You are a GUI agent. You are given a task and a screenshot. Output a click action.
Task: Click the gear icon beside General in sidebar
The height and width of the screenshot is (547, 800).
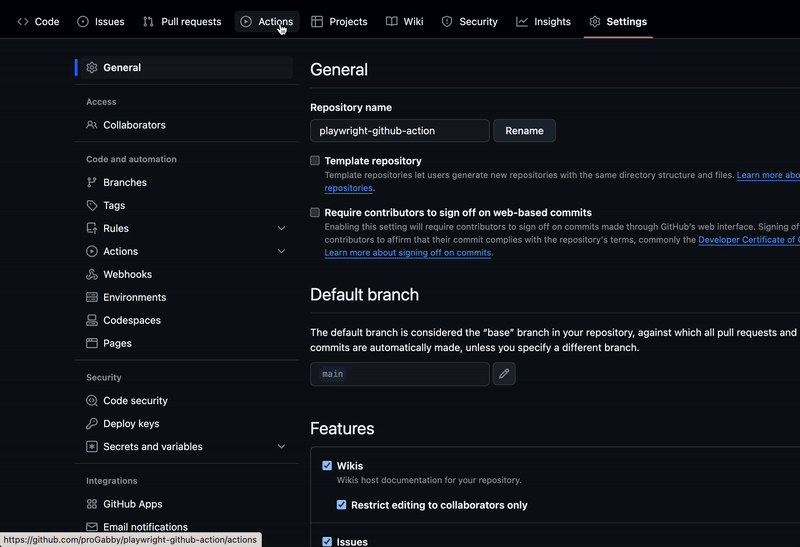coord(92,67)
